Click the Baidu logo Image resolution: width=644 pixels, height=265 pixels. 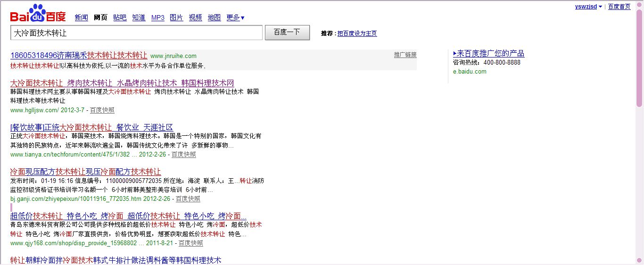tap(38, 14)
